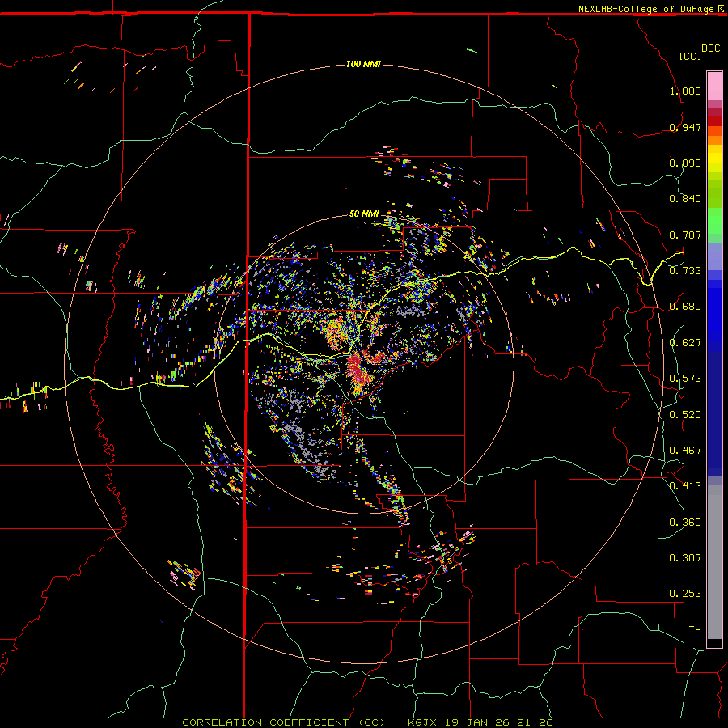Viewport: 728px width, 728px height.
Task: Click the gray lower color bar segment
Action: coord(714,562)
